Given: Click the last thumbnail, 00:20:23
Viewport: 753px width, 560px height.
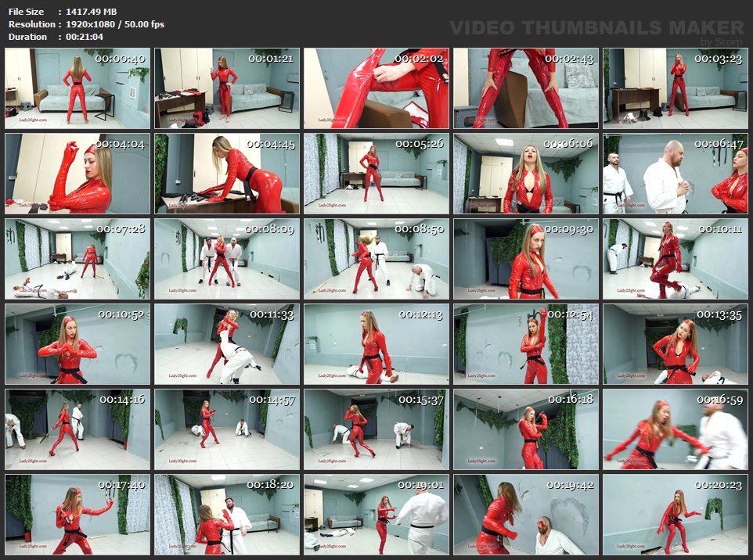Looking at the screenshot, I should [x=676, y=515].
